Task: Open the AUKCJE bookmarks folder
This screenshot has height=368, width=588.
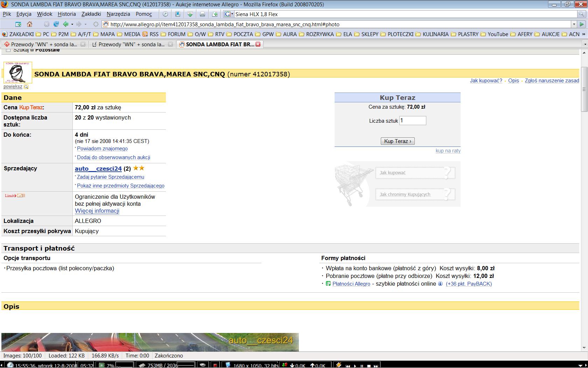Action: click(547, 34)
